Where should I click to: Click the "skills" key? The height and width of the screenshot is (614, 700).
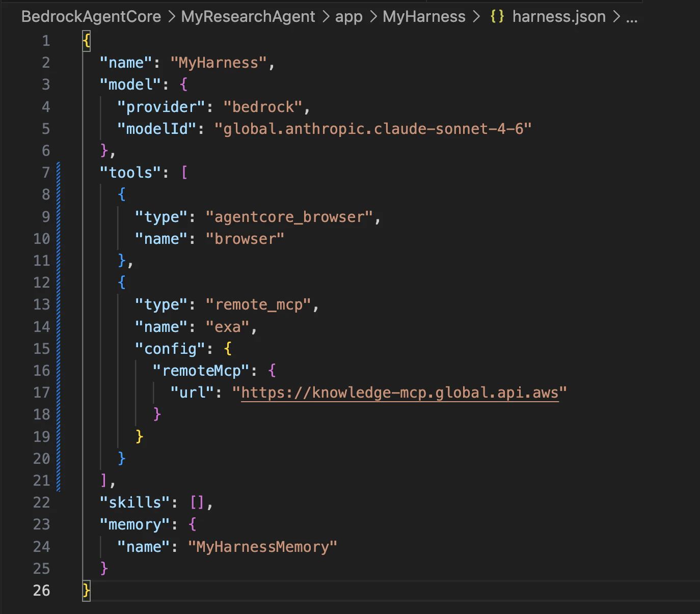[x=135, y=503]
